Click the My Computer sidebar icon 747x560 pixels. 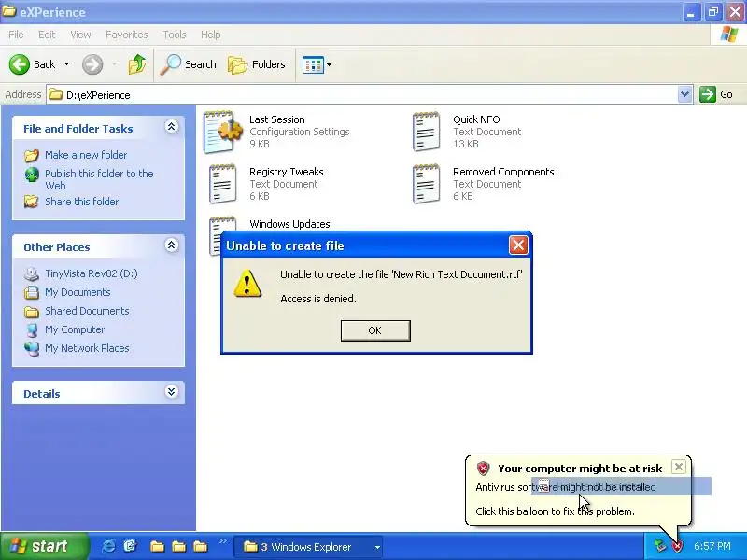tap(32, 330)
